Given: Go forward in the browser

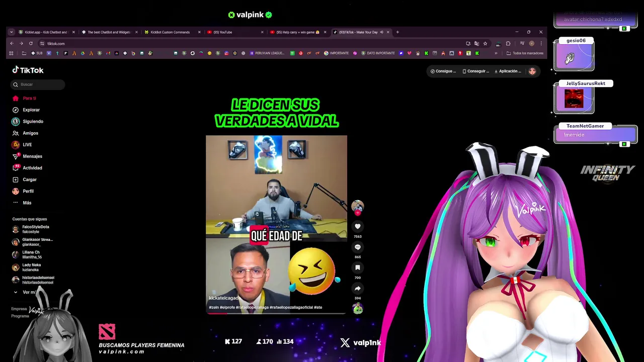Looking at the screenshot, I should (x=21, y=43).
